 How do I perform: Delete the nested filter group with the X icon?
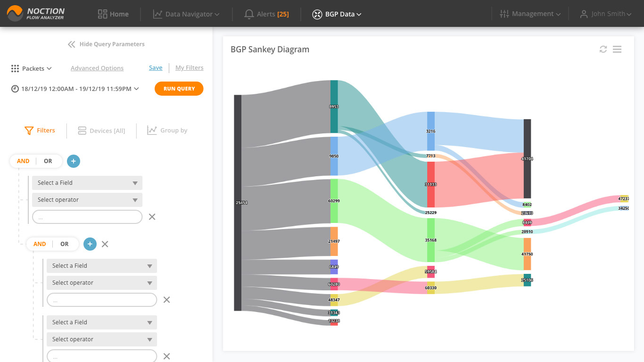coord(105,244)
